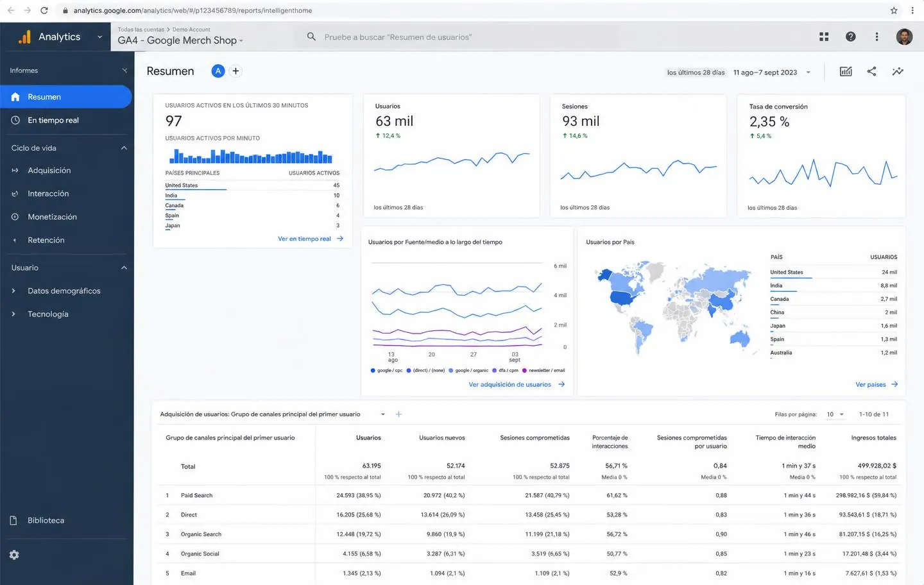This screenshot has height=585, width=924.
Task: Open the help question mark icon
Action: 850,37
